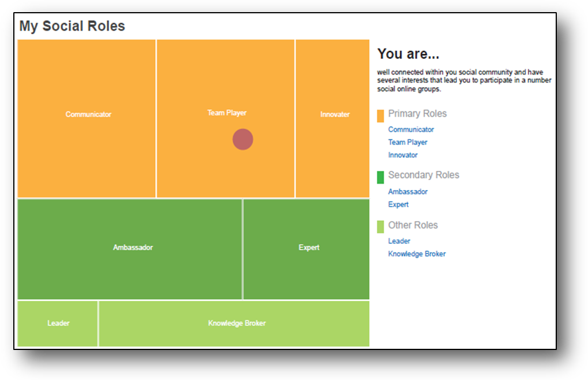Click the orange Innovater treemap tile
Screen dimensions: 588x380
[x=332, y=118]
